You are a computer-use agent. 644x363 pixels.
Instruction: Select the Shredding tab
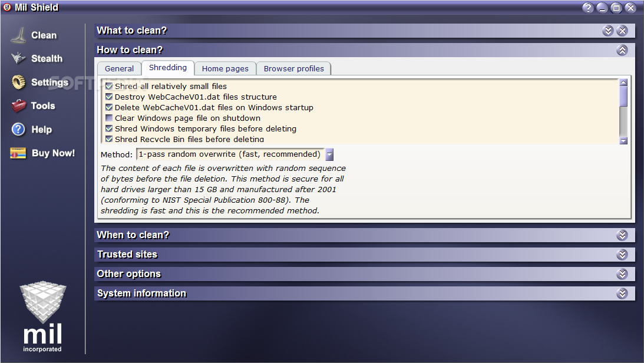click(167, 68)
